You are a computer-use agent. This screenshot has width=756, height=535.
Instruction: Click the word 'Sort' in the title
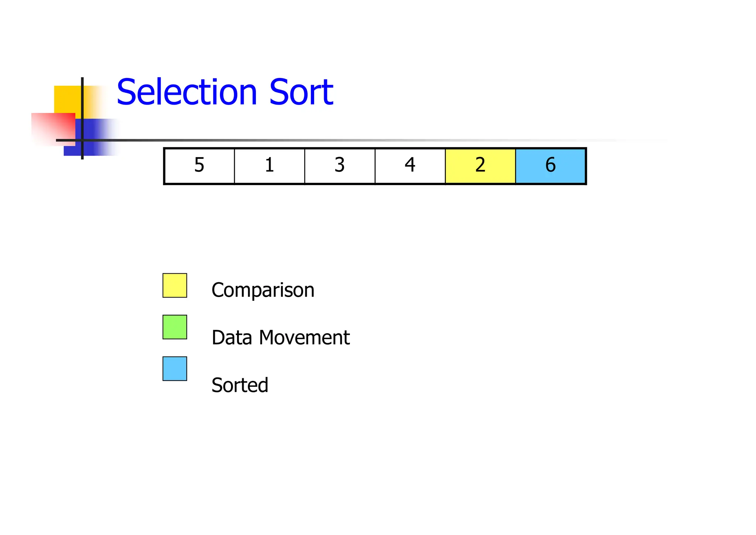(x=301, y=92)
